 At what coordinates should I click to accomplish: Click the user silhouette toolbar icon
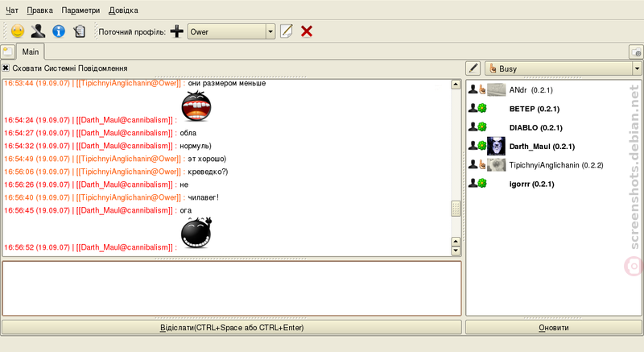pyautogui.click(x=38, y=31)
